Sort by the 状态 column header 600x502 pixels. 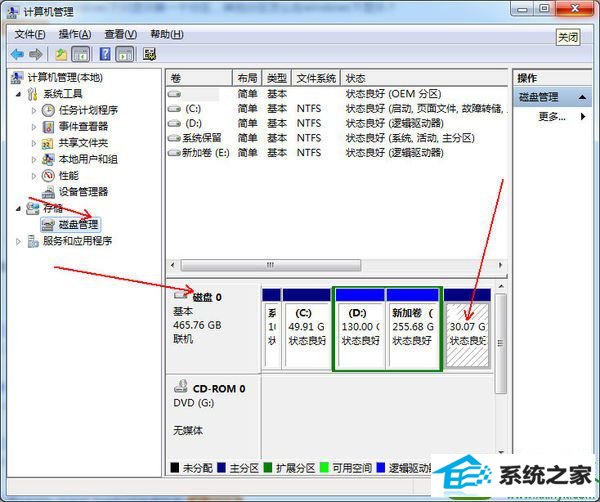pos(424,78)
